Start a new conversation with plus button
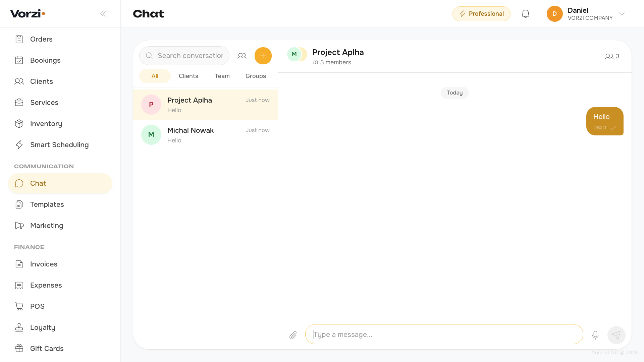 (x=263, y=56)
